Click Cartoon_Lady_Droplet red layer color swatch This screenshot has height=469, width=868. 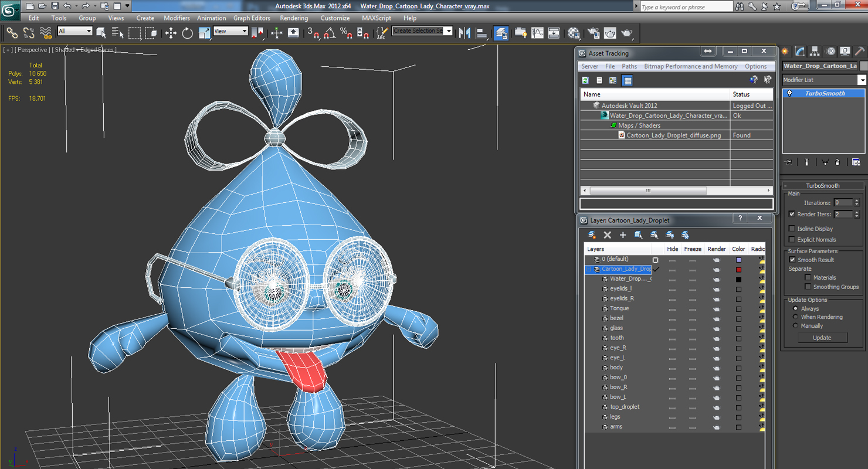(x=738, y=270)
